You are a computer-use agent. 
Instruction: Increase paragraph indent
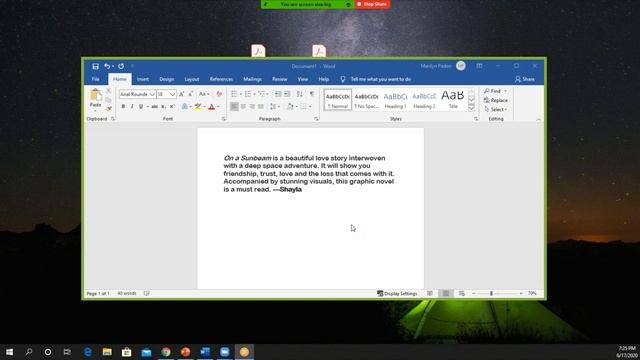click(x=287, y=94)
